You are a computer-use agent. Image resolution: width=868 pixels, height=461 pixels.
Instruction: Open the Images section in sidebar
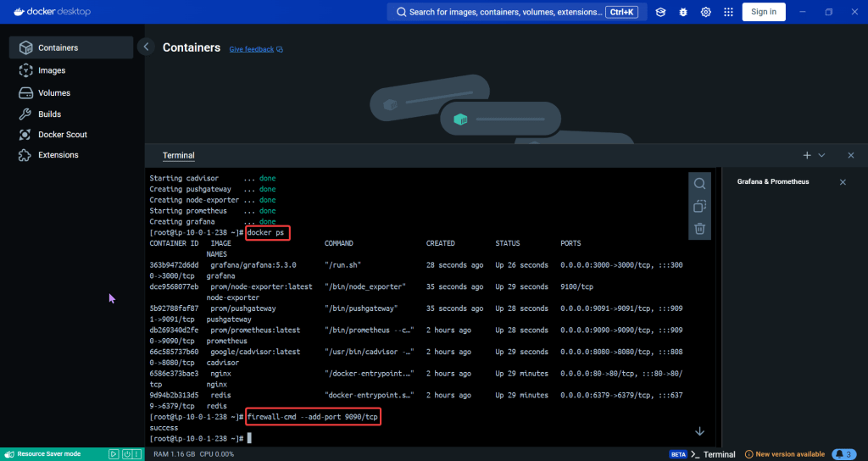tap(52, 70)
